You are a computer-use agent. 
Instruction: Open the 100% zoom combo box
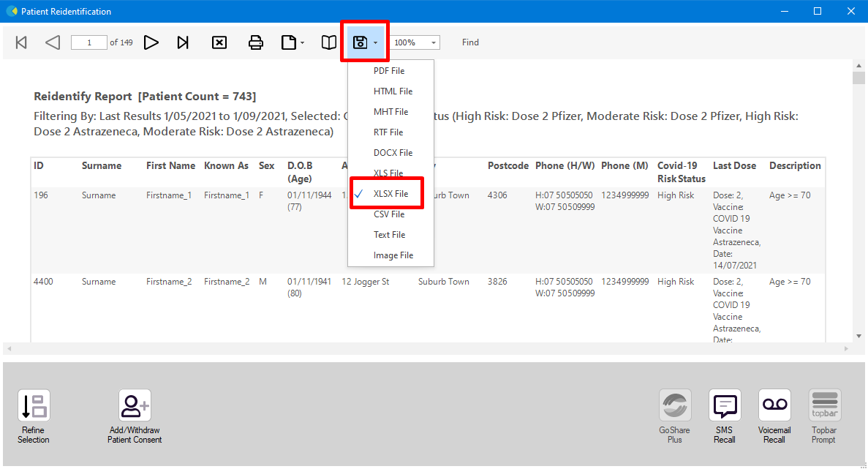tap(415, 42)
